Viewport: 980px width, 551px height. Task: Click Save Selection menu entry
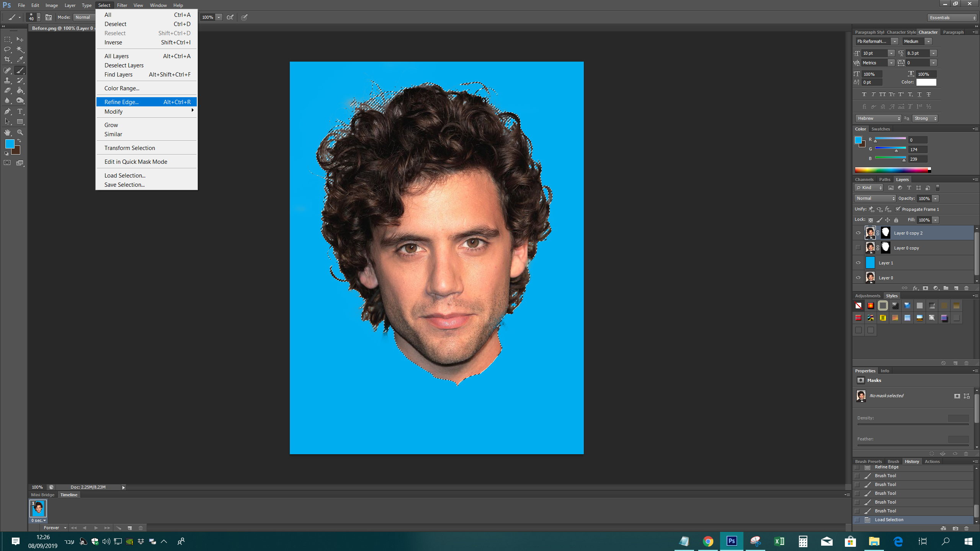point(124,185)
